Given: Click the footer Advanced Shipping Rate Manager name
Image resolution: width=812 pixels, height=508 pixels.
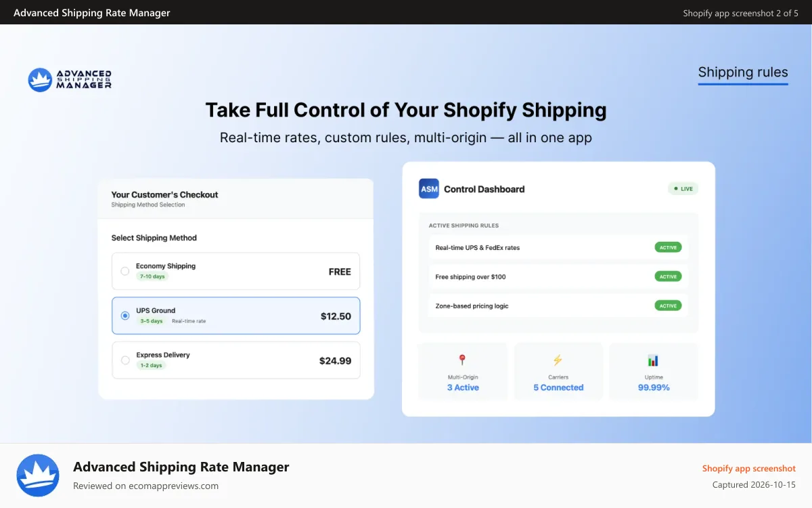Looking at the screenshot, I should coord(181,467).
